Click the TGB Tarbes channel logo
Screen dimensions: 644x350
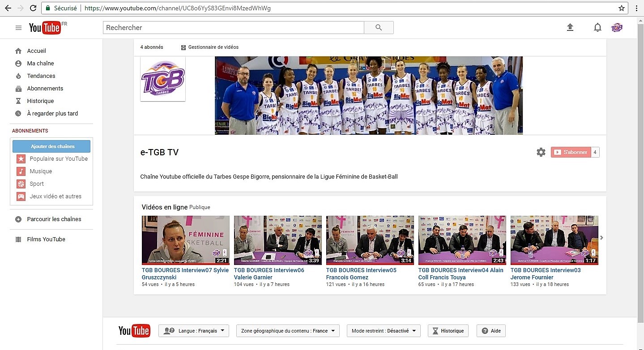163,79
